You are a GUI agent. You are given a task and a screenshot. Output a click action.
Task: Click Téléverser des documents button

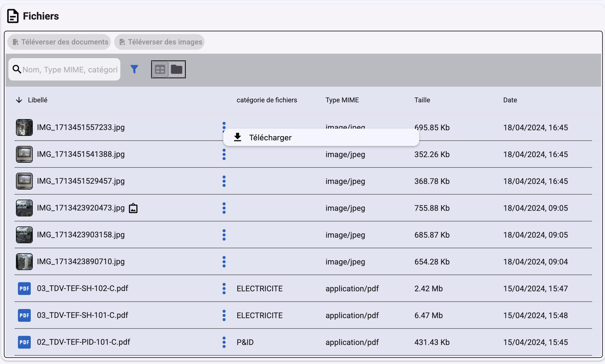pyautogui.click(x=59, y=42)
